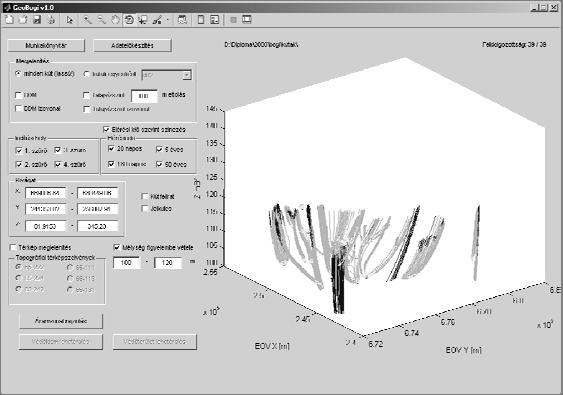Toggle 'Elérési idő szerint színezés' checkbox

106,129
